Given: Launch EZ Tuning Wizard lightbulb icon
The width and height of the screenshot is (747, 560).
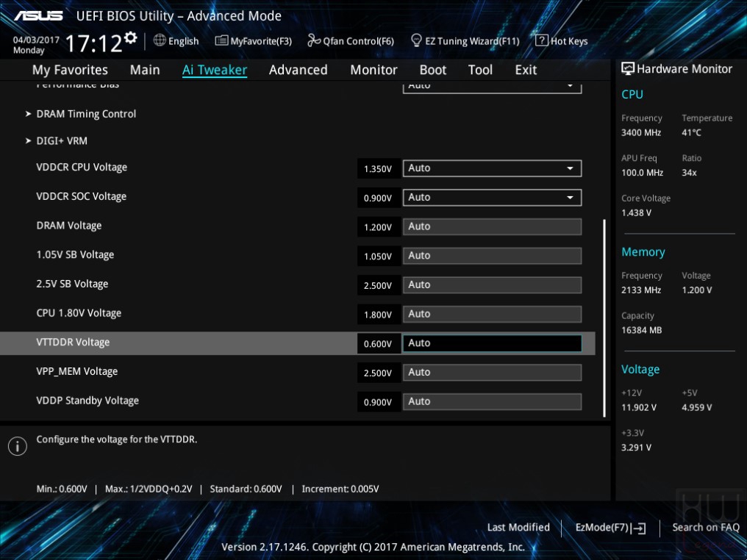Looking at the screenshot, I should pos(416,40).
